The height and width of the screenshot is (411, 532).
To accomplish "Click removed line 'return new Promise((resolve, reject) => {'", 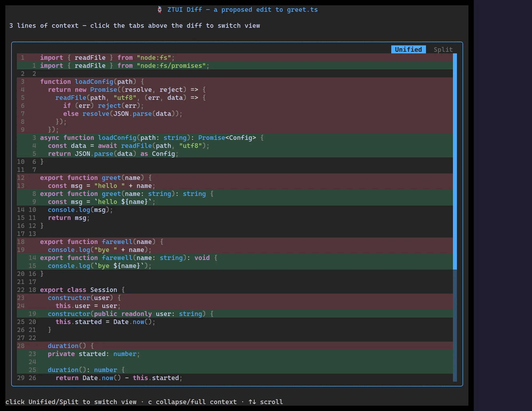I will [x=235, y=89].
